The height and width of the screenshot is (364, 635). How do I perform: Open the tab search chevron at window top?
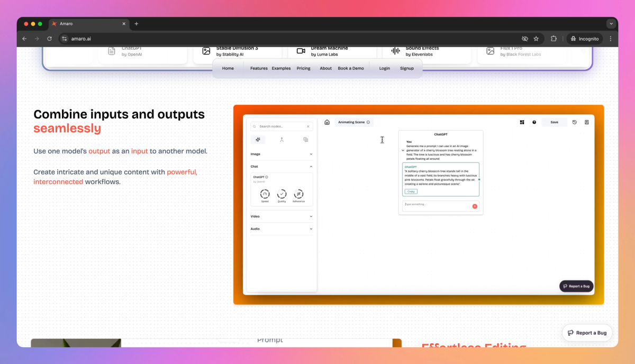[x=611, y=24]
